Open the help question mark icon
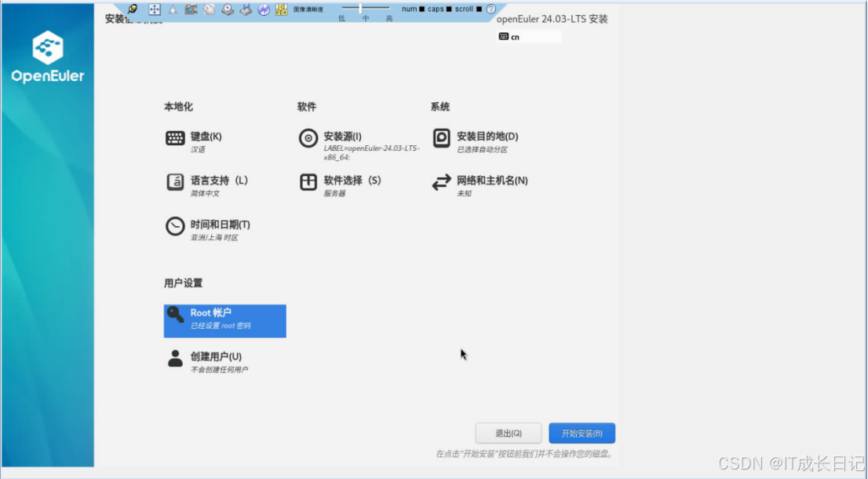Image resolution: width=868 pixels, height=479 pixels. pos(491,9)
